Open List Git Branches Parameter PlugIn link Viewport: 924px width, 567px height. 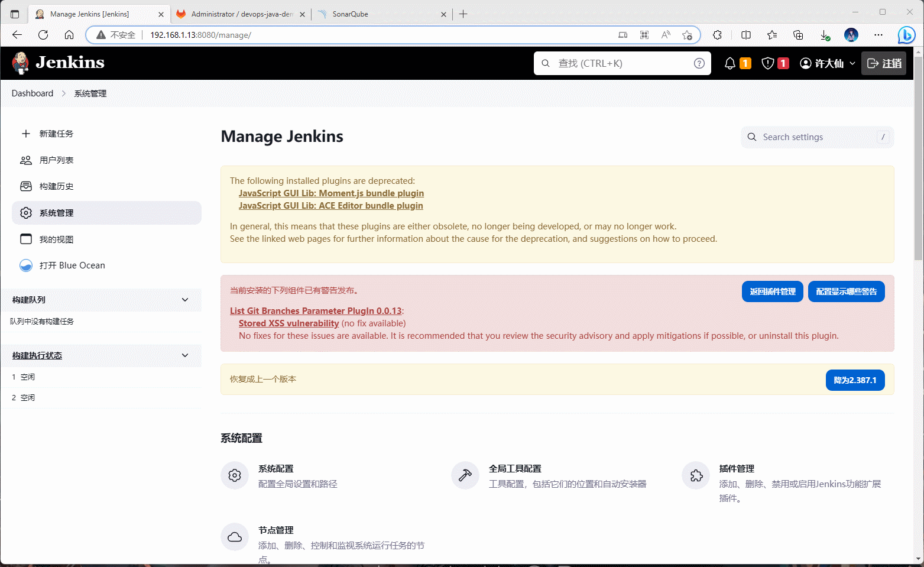316,311
